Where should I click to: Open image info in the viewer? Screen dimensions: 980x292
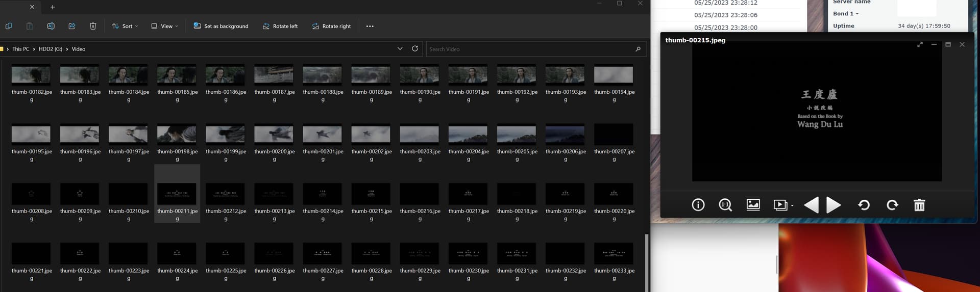(x=698, y=205)
